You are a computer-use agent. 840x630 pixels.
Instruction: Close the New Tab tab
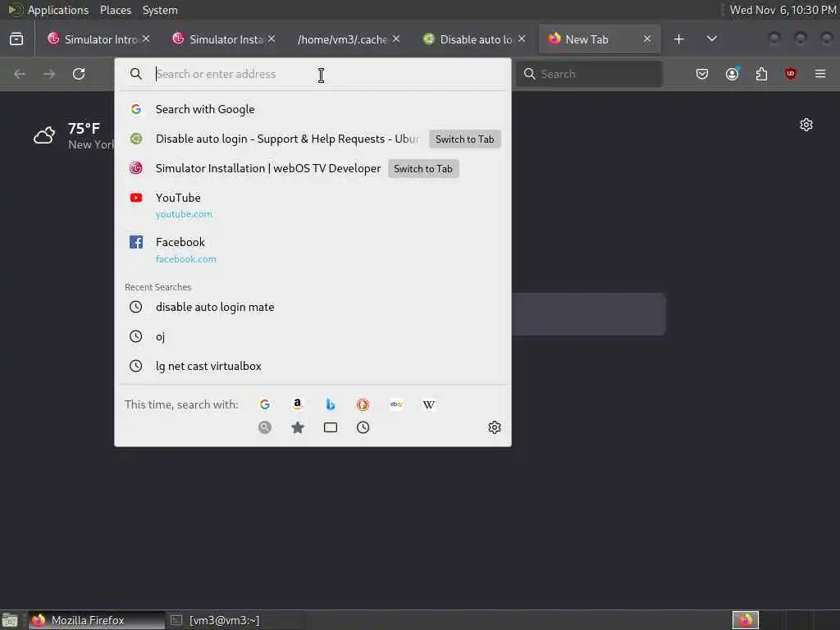[x=647, y=39]
